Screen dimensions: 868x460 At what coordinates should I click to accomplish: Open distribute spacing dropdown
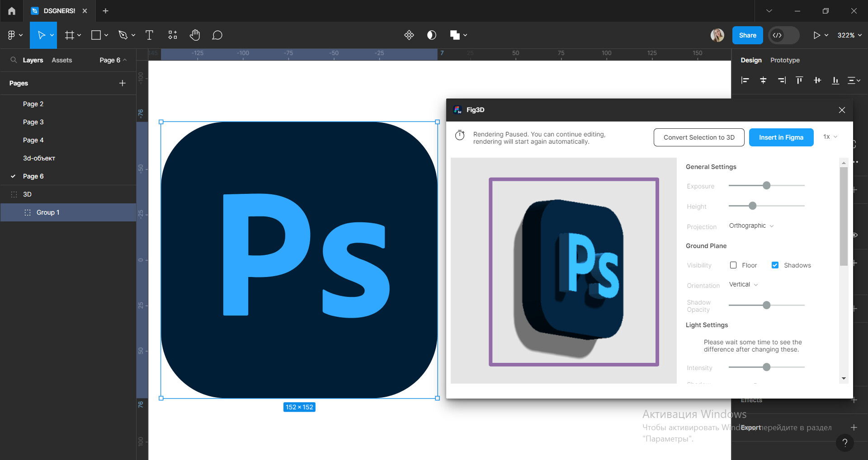click(x=854, y=80)
